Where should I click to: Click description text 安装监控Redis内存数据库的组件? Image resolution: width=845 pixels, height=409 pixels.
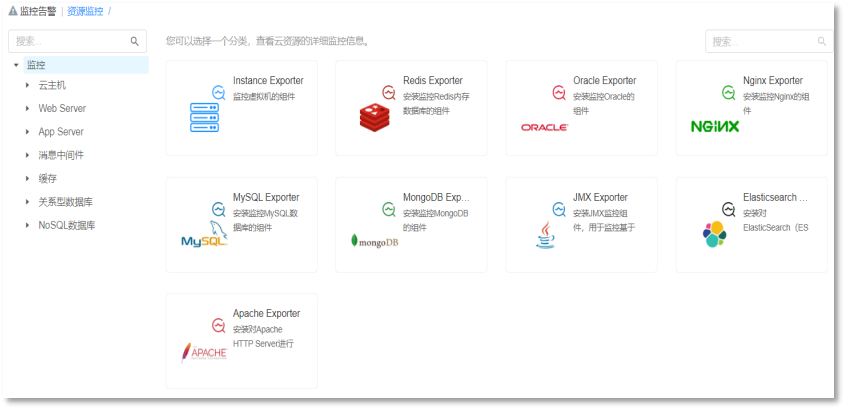pos(436,104)
